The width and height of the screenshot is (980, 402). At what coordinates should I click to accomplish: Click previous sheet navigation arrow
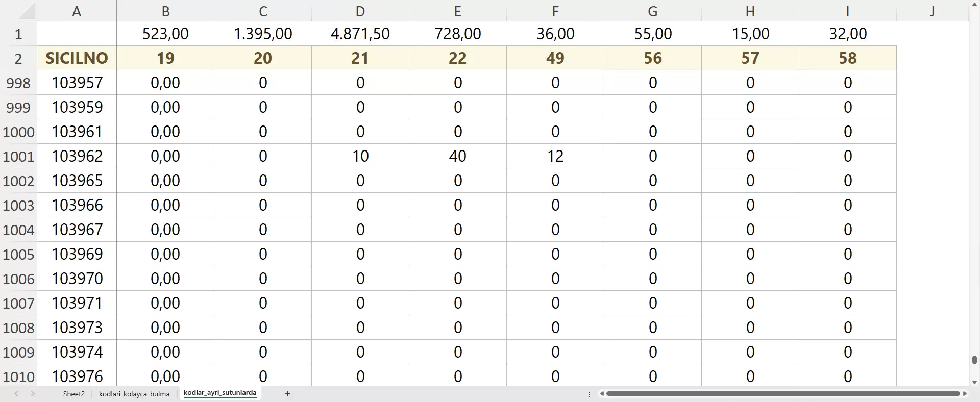tap(16, 393)
